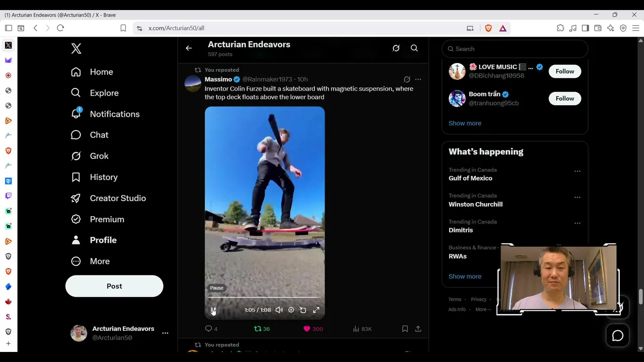
Task: Open Profile in the sidebar
Action: coord(94,240)
